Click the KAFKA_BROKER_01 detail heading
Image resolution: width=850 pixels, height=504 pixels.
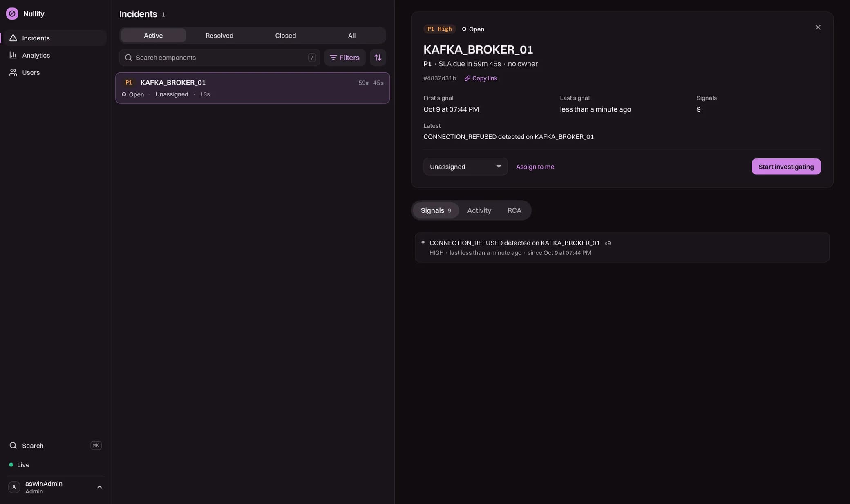478,49
